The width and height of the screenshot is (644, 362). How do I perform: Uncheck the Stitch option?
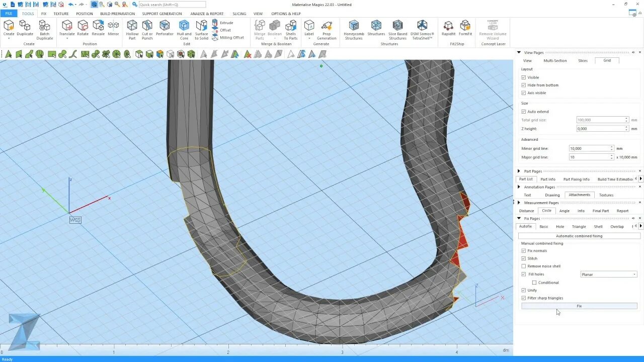click(524, 258)
